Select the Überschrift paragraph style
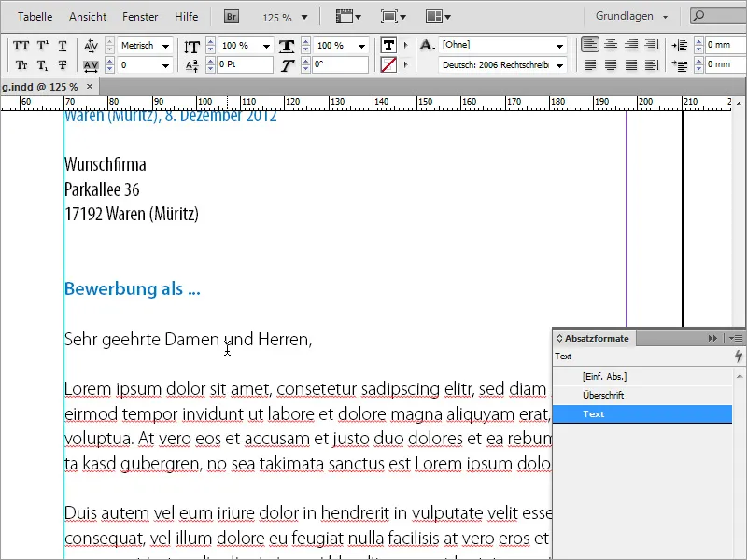Image resolution: width=747 pixels, height=560 pixels. click(642, 395)
